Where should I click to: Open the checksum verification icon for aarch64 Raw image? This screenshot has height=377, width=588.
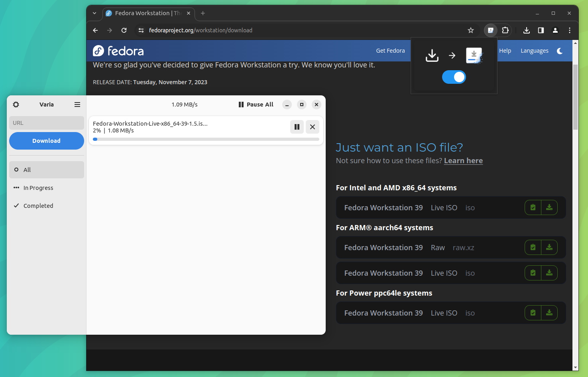(x=533, y=247)
